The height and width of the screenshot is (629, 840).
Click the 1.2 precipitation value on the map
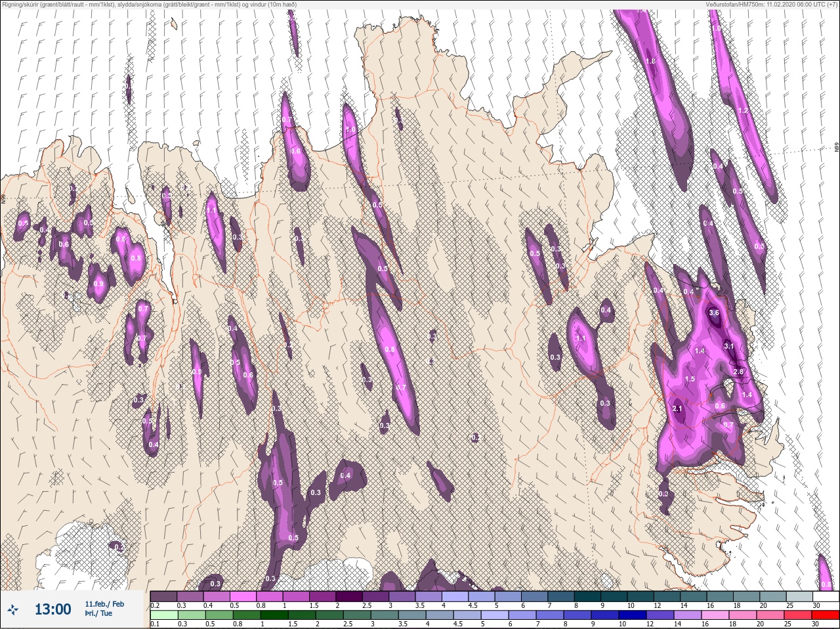(743, 111)
